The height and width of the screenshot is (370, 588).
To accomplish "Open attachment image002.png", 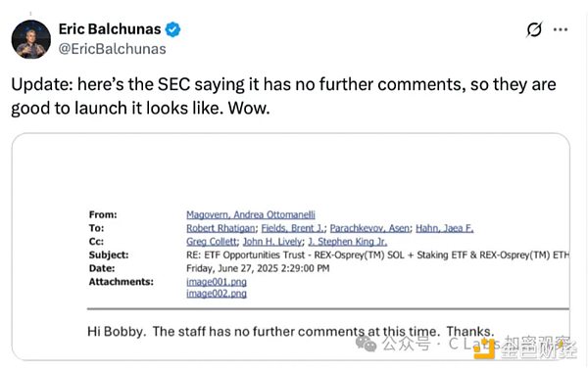I will coord(217,294).
